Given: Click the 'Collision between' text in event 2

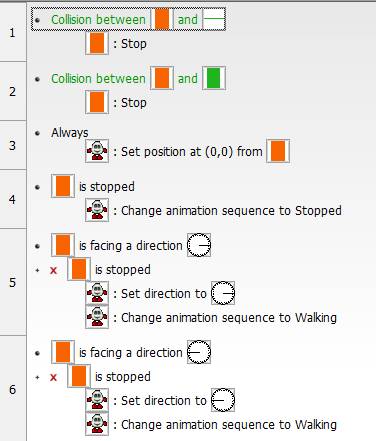Looking at the screenshot, I should point(98,79).
